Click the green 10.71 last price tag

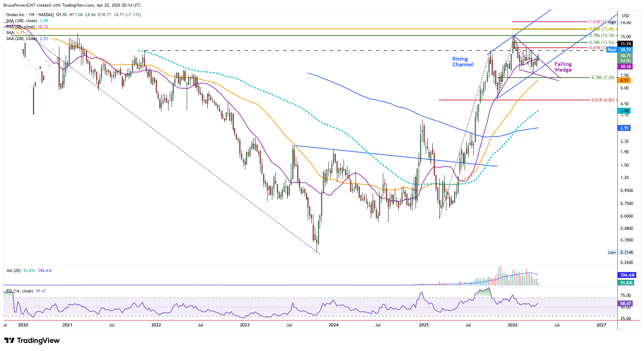tap(625, 56)
